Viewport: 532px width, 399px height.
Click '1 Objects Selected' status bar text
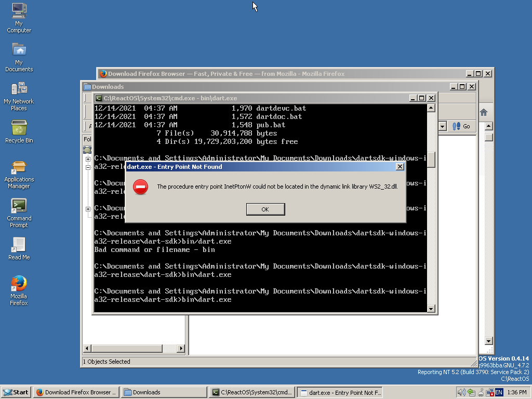107,362
